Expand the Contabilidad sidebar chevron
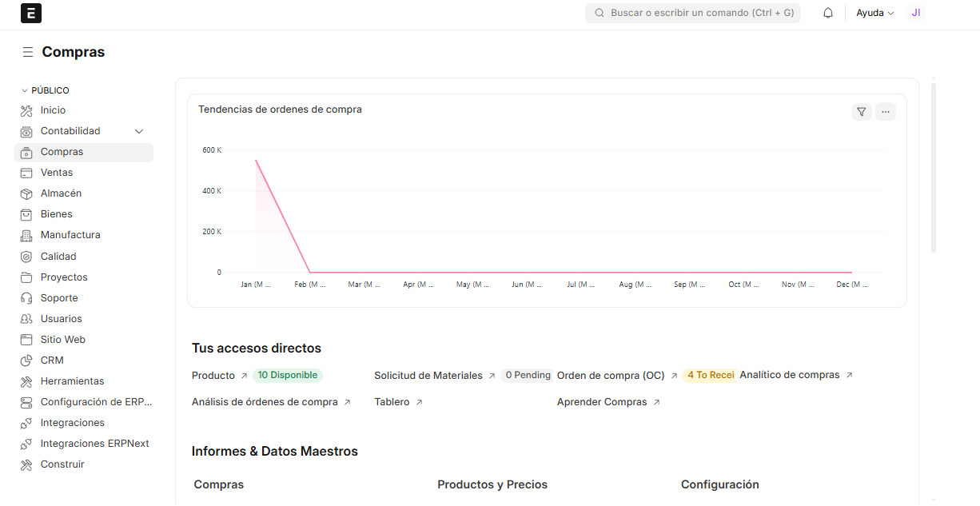 click(139, 131)
